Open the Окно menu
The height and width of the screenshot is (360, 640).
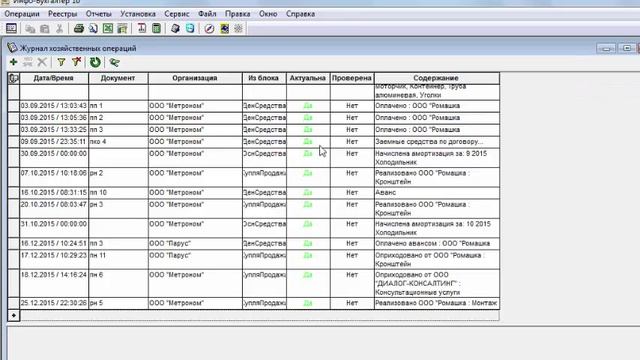(x=268, y=14)
